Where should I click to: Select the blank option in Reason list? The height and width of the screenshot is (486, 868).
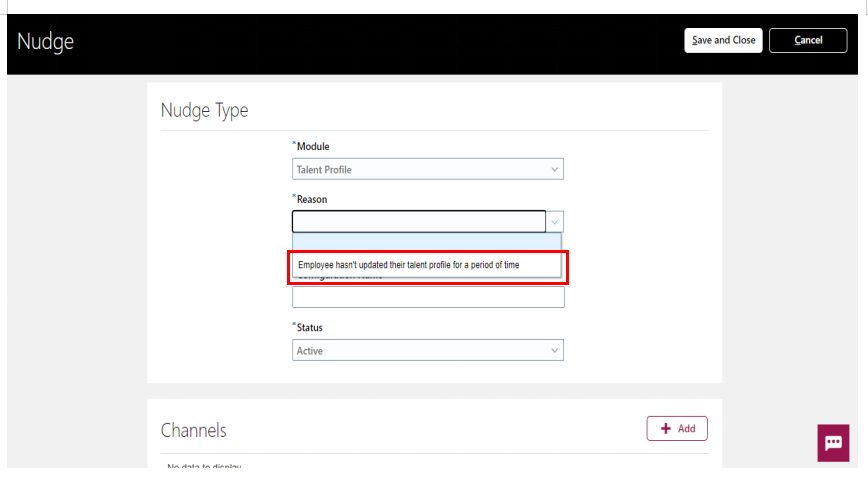(x=427, y=241)
